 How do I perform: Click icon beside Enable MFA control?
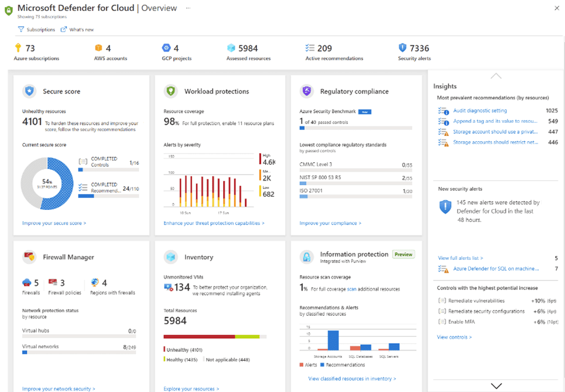442,322
